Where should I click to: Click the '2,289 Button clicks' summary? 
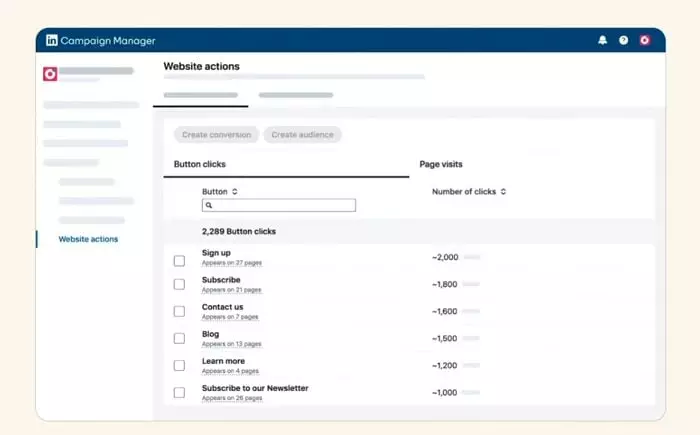(x=239, y=231)
